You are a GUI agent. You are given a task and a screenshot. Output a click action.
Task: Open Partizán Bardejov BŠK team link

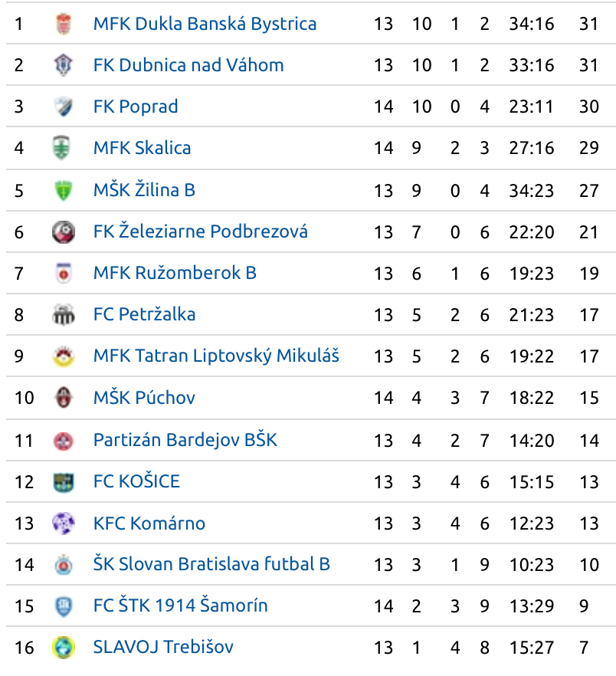click(185, 440)
